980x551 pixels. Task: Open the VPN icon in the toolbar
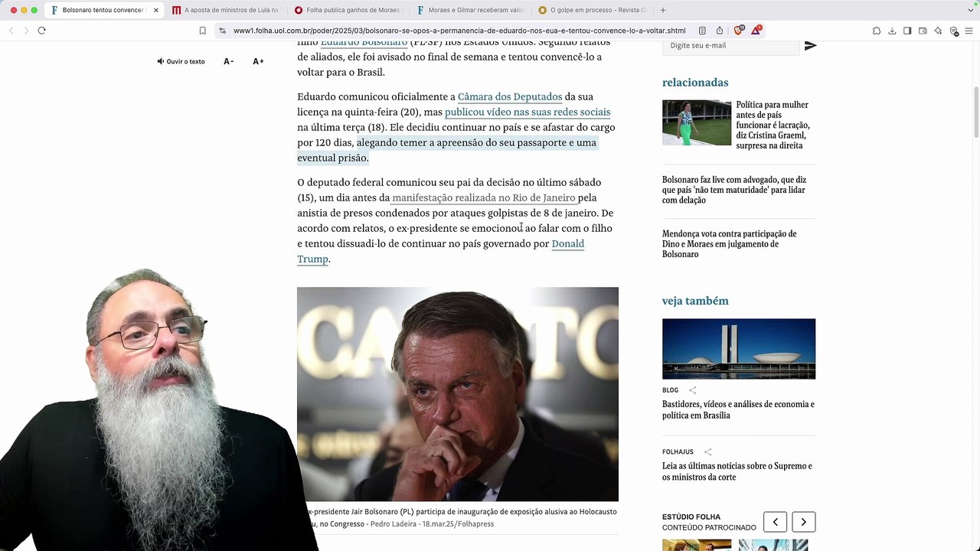(954, 31)
